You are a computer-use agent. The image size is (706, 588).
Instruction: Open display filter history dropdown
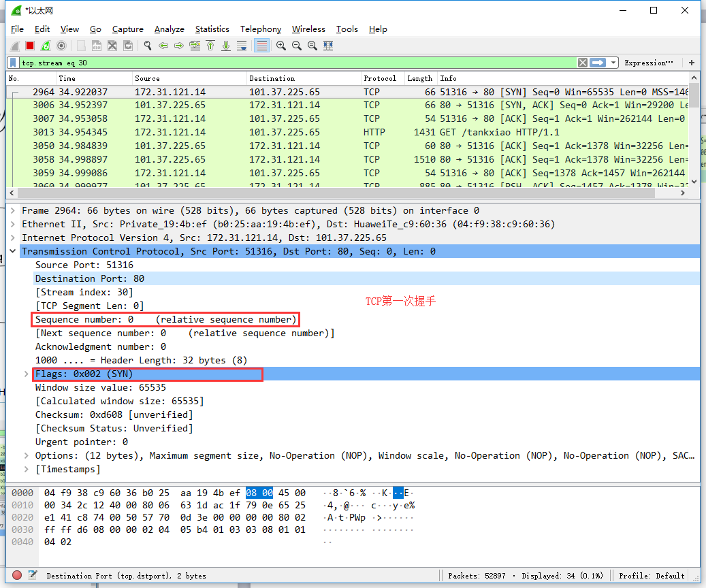click(x=613, y=63)
